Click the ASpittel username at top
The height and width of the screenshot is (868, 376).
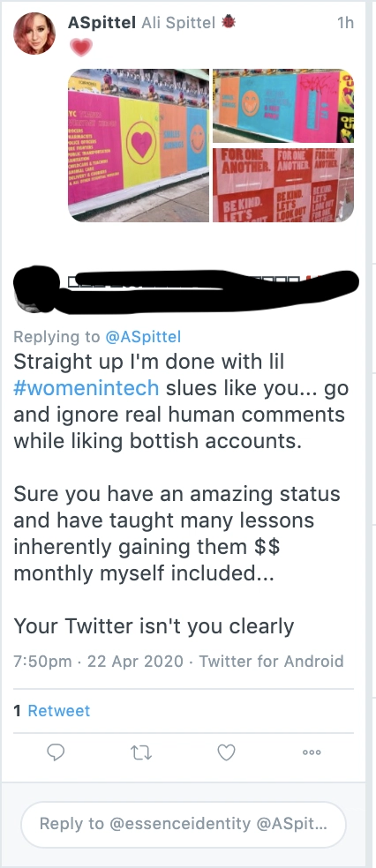tap(102, 23)
